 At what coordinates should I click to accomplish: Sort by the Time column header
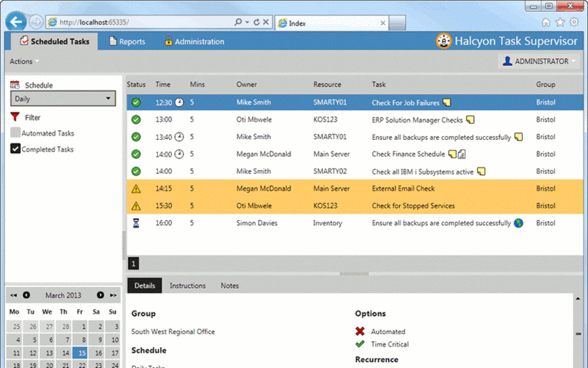(x=163, y=84)
